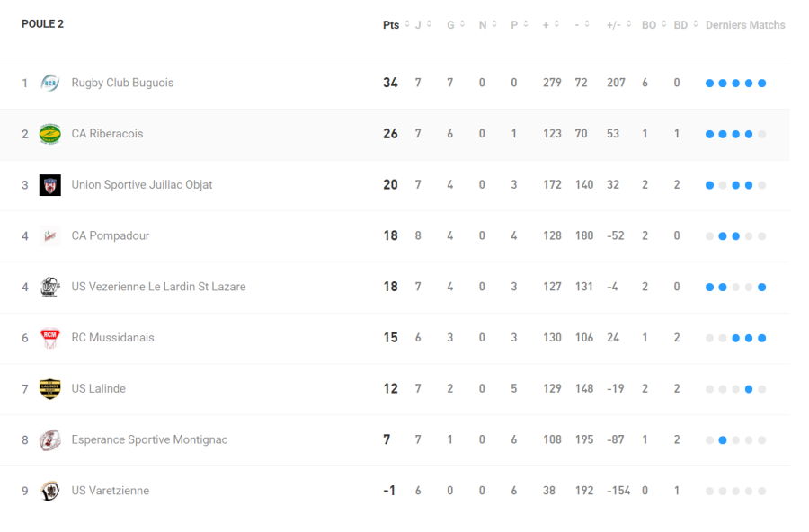Sort by the BO bonus column header

point(653,25)
